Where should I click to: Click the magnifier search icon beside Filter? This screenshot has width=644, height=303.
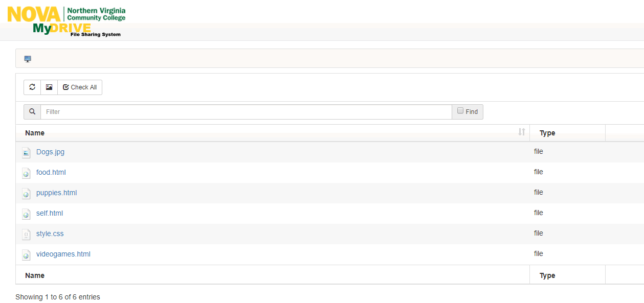click(x=32, y=111)
